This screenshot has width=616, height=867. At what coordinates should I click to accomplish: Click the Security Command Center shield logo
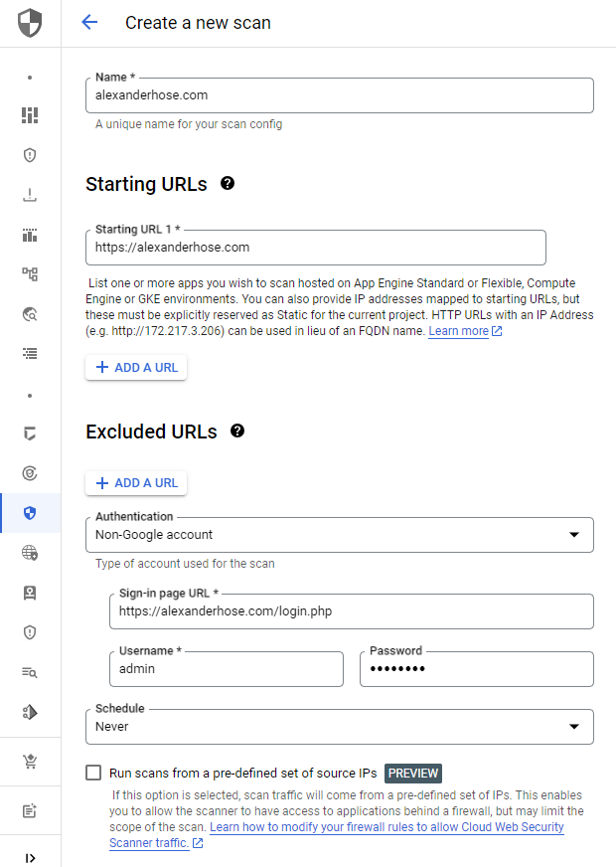tap(29, 23)
